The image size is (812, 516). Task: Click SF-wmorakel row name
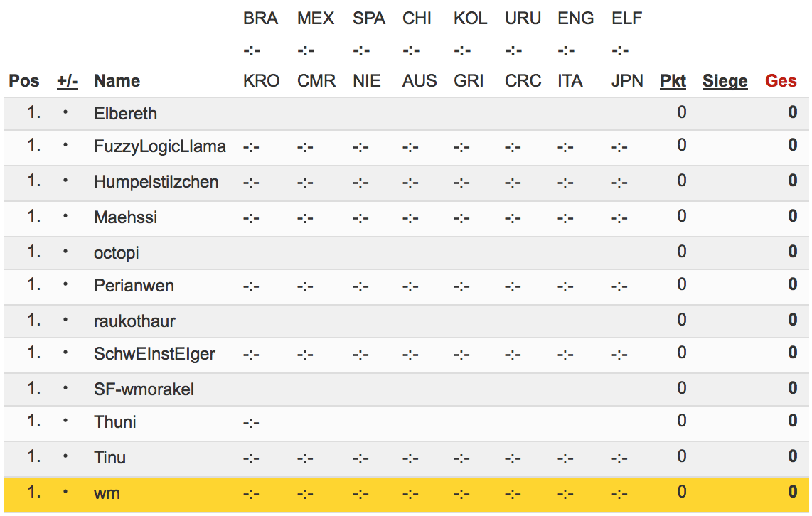[144, 389]
